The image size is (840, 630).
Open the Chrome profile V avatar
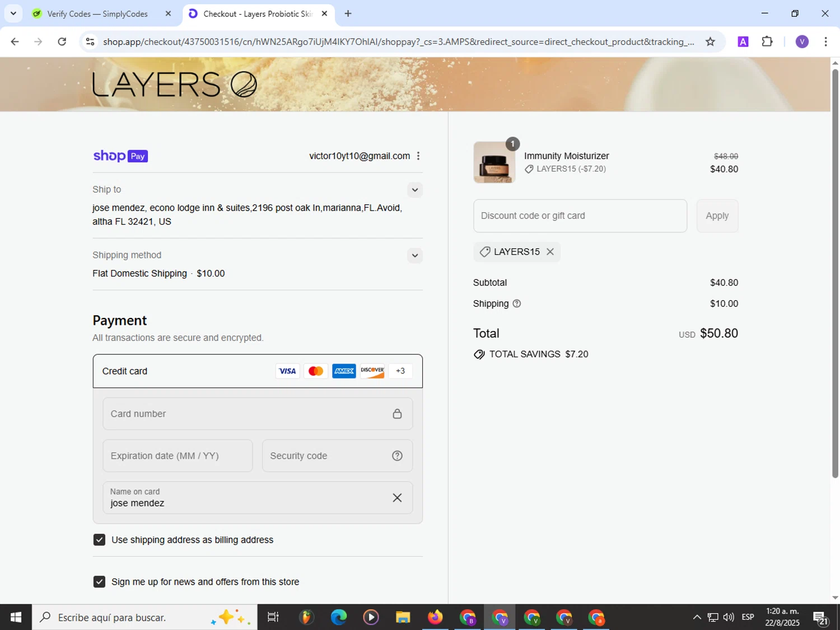click(802, 41)
